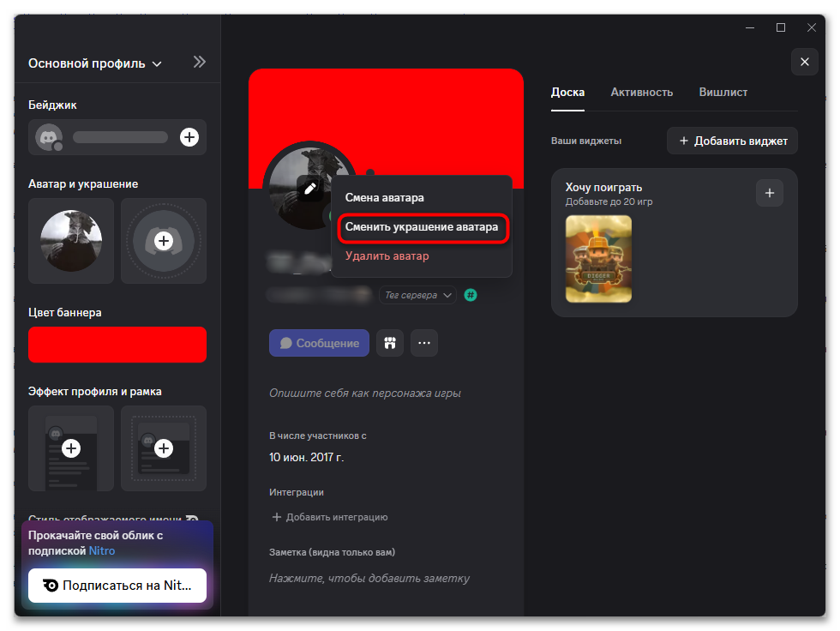Viewport: 840px width, 631px height.
Task: Click the Сообщение button
Action: [319, 343]
